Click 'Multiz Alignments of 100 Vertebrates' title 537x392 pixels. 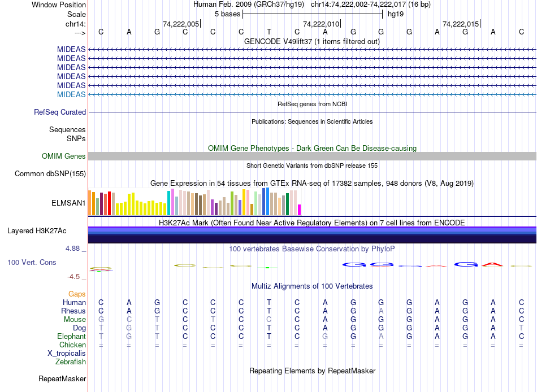[312, 286]
